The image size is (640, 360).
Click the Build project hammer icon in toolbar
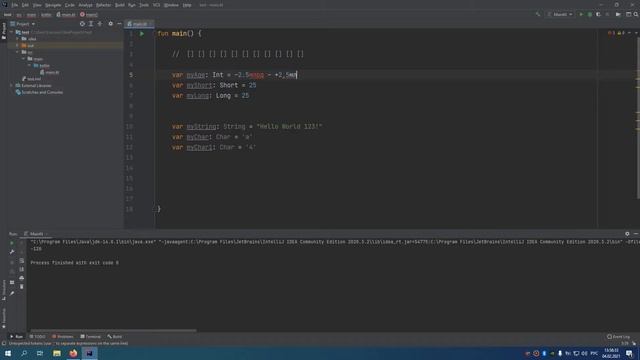point(538,14)
